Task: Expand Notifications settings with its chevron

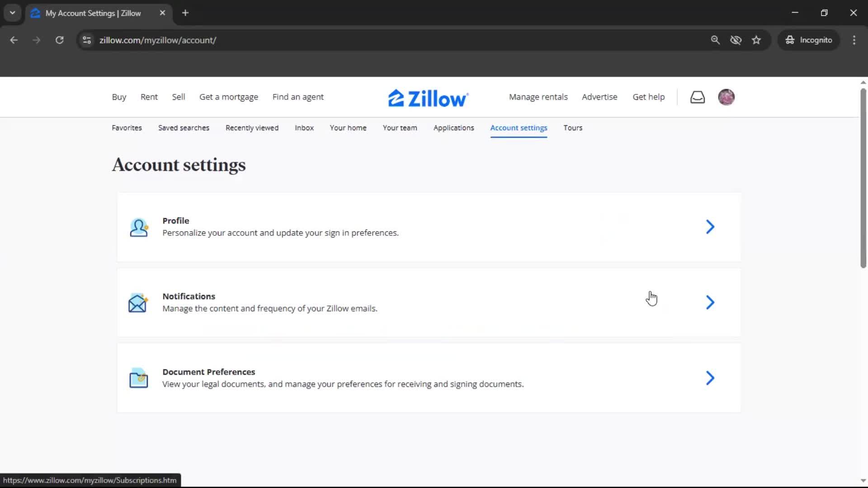Action: pos(710,302)
